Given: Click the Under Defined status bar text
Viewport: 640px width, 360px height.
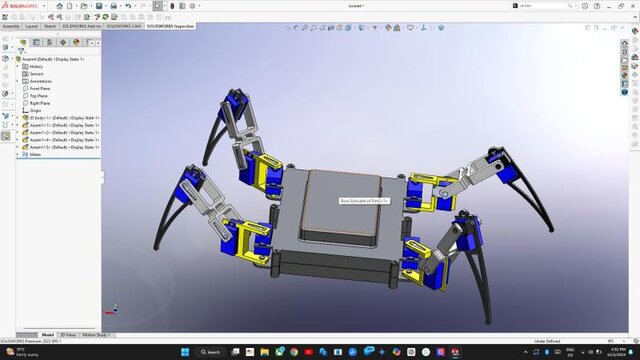Looking at the screenshot, I should click(x=547, y=341).
